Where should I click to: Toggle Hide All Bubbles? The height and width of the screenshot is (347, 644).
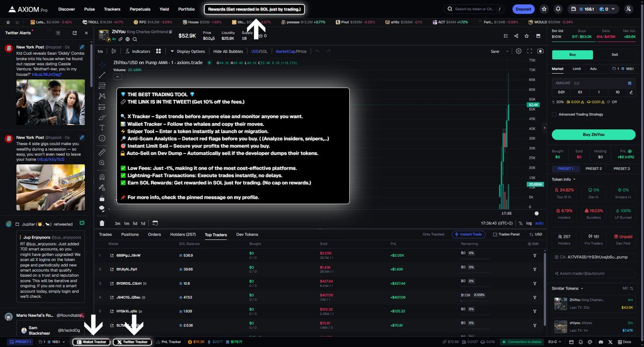(228, 51)
